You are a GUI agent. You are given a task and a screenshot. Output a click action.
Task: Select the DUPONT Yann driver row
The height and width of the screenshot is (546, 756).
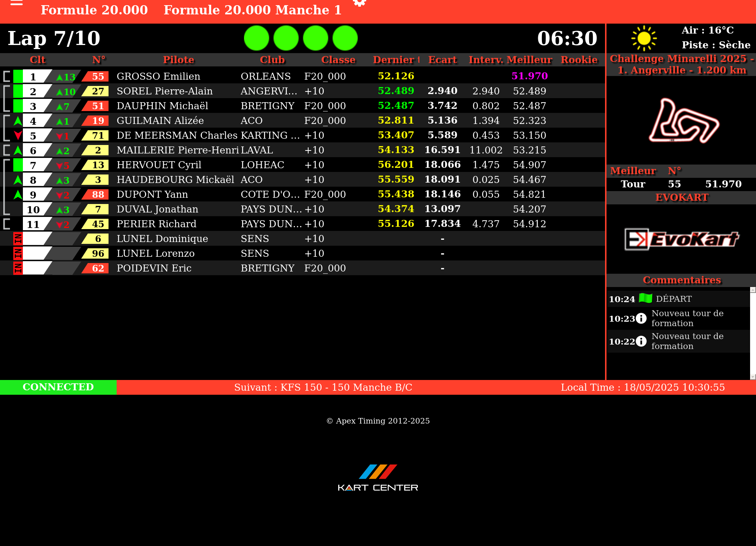pos(152,194)
